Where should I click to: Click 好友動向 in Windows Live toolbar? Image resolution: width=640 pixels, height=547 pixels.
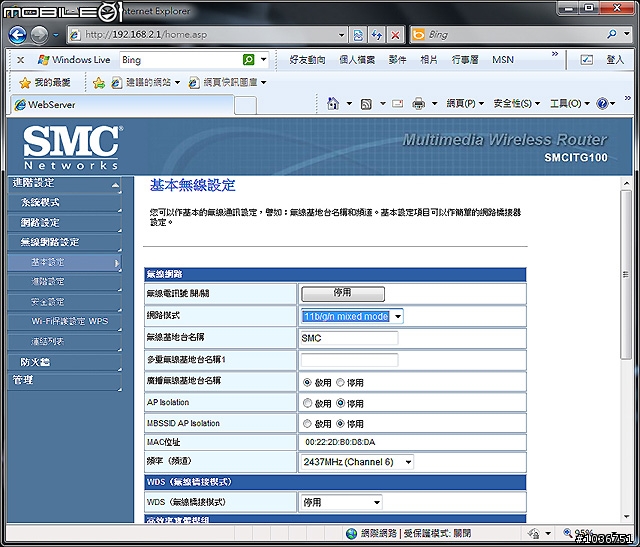307,60
